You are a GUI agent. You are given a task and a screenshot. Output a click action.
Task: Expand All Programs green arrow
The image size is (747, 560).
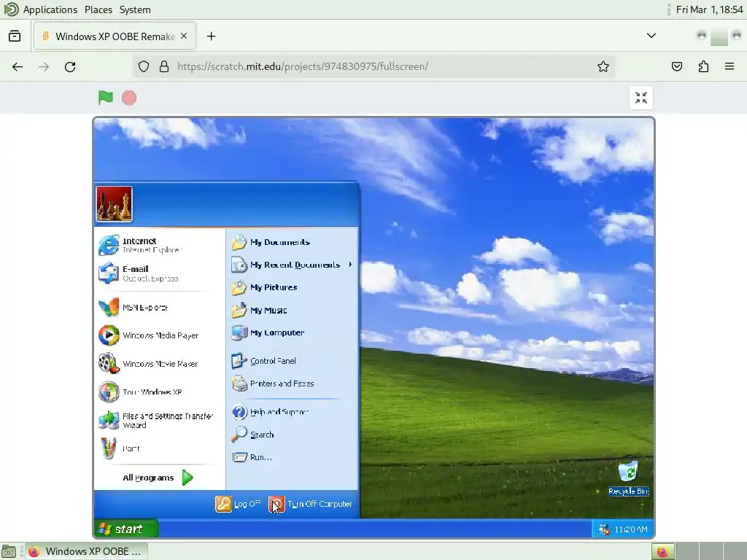coord(187,478)
